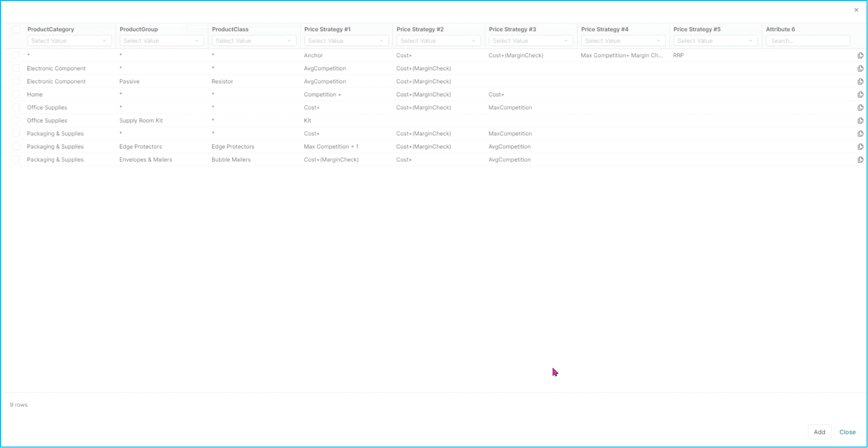Screen dimensions: 868x448
Task: Copy the Office Supplies Cost+ row
Action: tap(860, 107)
